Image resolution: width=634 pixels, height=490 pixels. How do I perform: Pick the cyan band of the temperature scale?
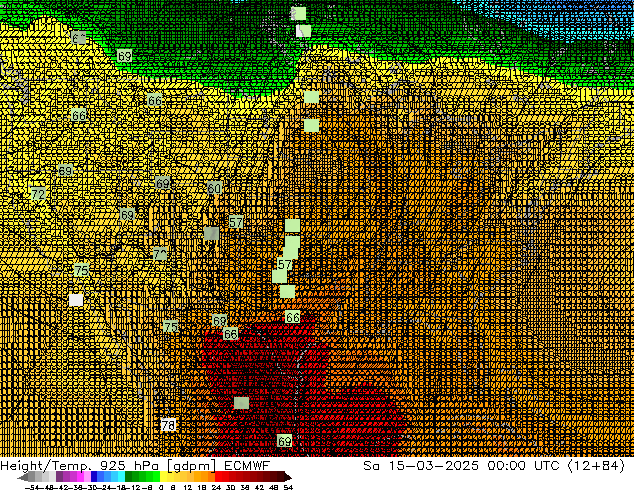[122, 477]
